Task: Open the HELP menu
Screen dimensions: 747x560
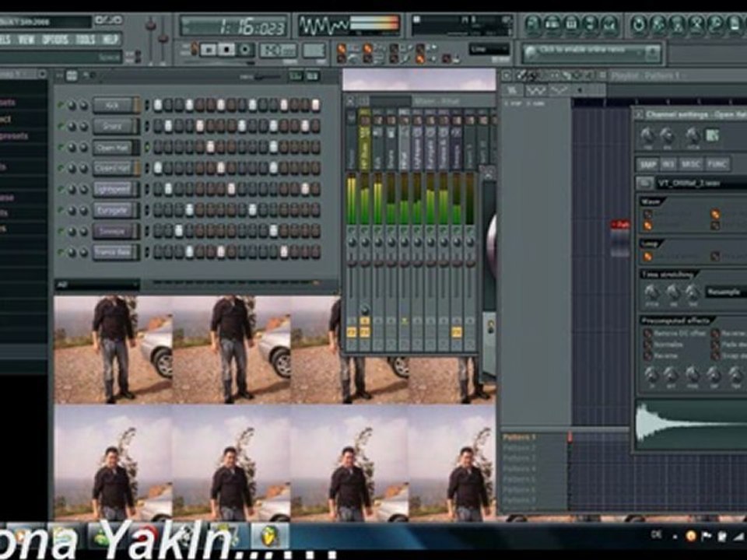Action: click(111, 39)
